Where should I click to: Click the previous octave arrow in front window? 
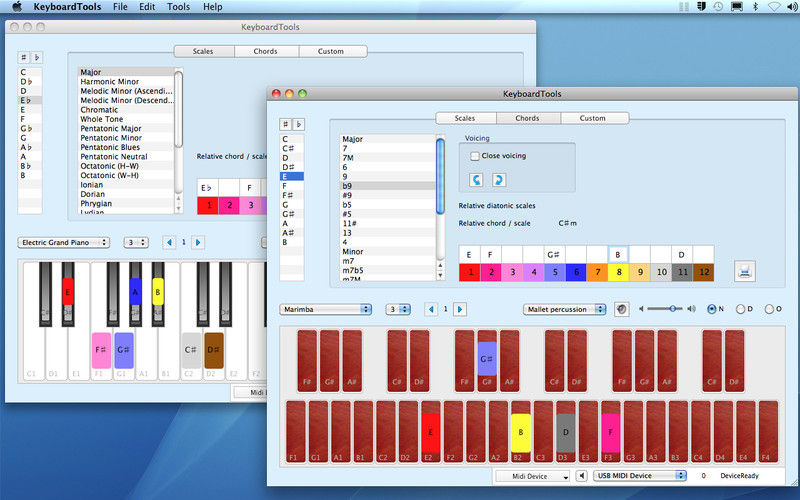(x=432, y=309)
